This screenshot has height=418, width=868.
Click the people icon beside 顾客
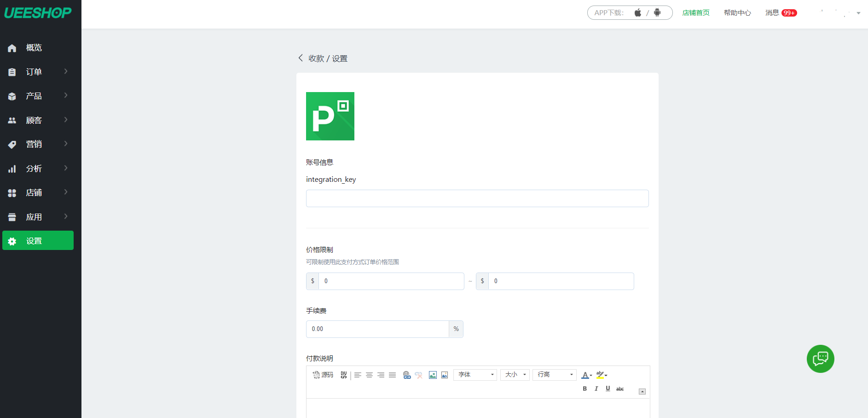click(12, 120)
